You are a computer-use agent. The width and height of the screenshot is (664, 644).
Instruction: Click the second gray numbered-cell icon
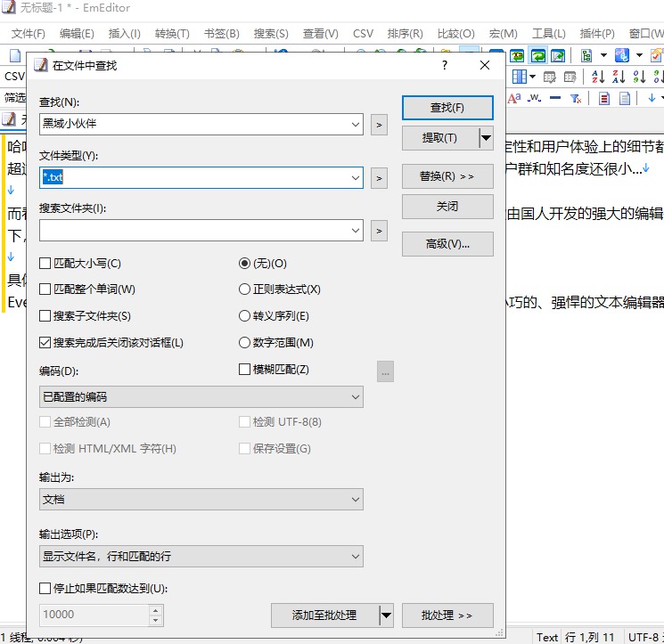570,77
